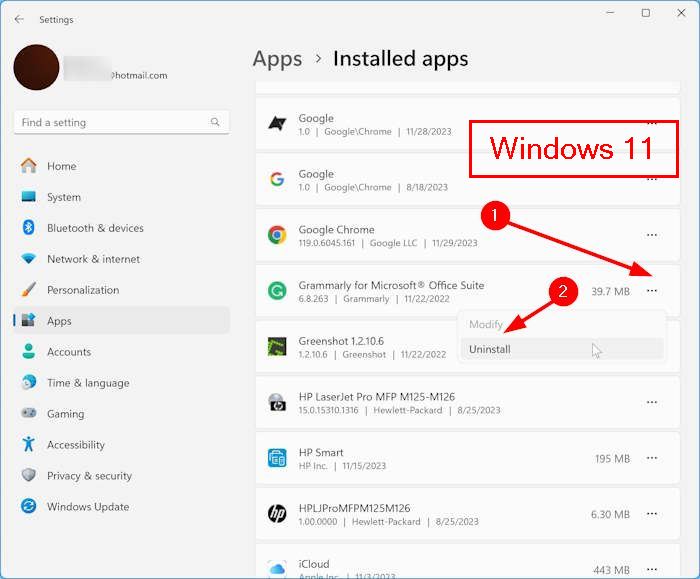Click the black Google shortcut icon
Image resolution: width=700 pixels, height=579 pixels.
tap(277, 124)
